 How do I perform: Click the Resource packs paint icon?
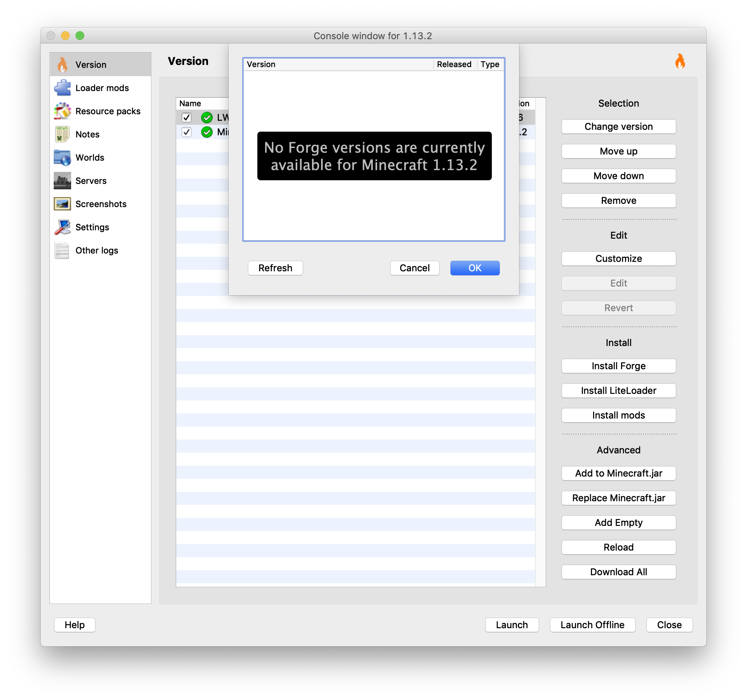point(62,111)
